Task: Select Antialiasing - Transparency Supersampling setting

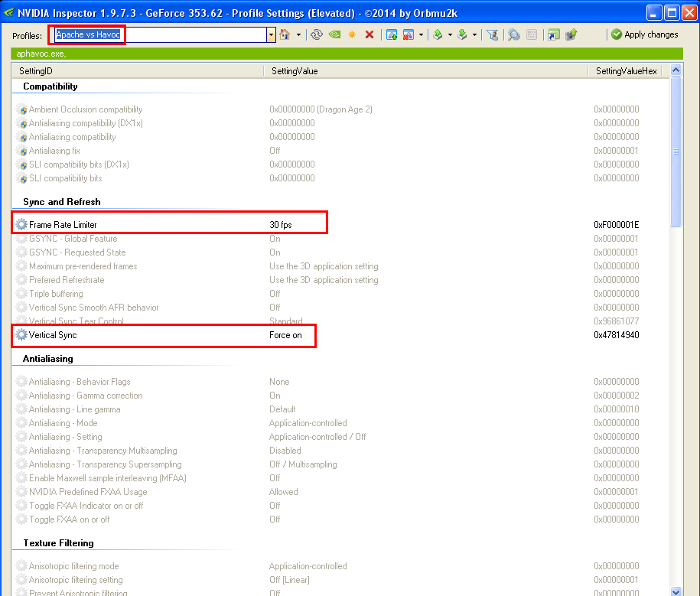Action: pyautogui.click(x=105, y=464)
